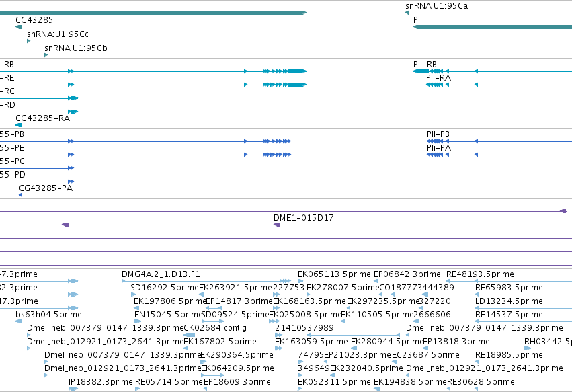572x392 pixels.
Task: Select EST EK297235.5prime
Action: click(x=383, y=301)
